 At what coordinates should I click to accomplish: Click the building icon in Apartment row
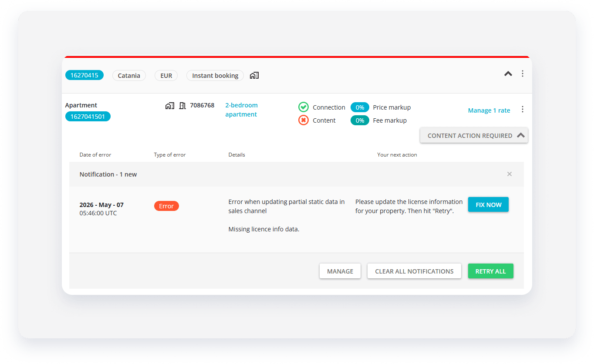click(170, 105)
